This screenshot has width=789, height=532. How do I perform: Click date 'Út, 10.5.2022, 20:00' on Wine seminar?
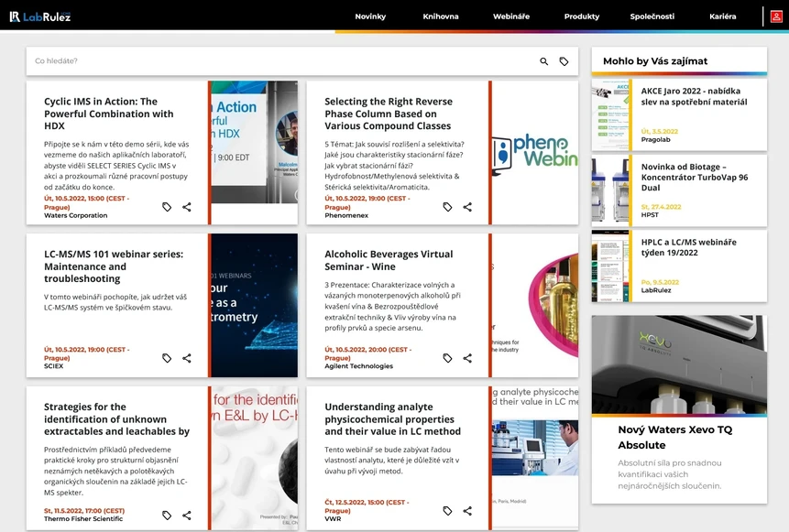point(367,353)
